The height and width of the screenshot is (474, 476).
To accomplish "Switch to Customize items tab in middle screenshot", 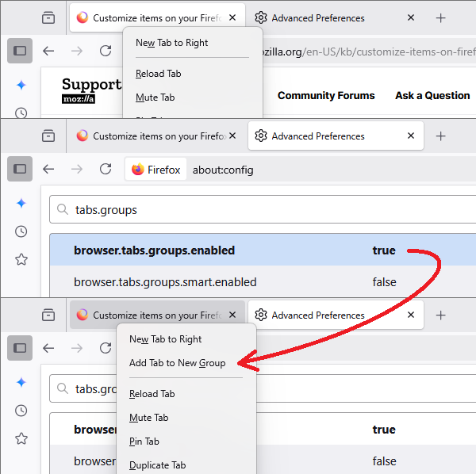I will (x=157, y=136).
